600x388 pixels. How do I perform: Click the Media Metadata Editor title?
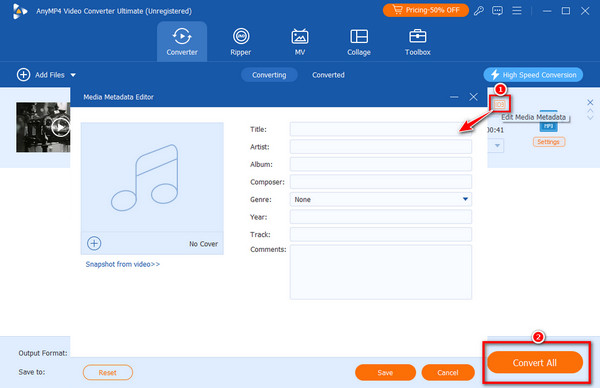[x=119, y=97]
